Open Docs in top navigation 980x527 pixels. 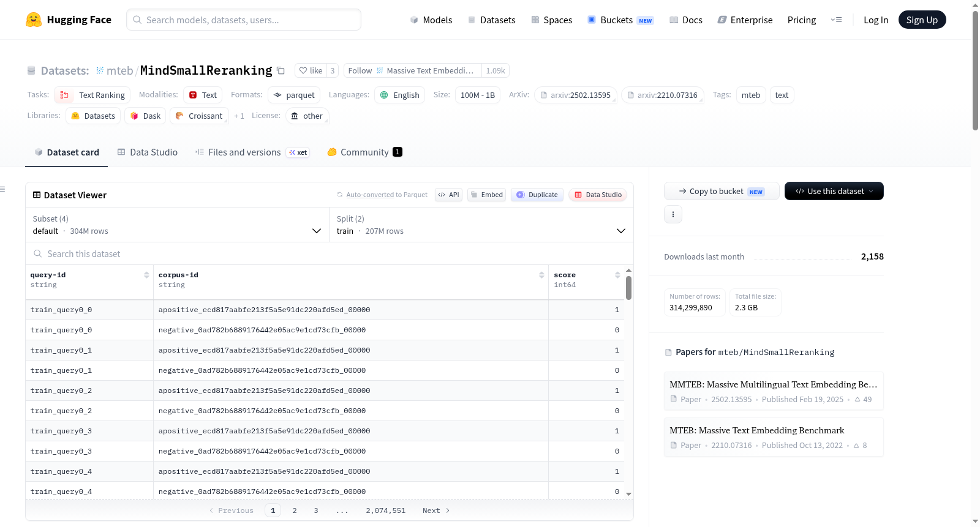tap(686, 20)
